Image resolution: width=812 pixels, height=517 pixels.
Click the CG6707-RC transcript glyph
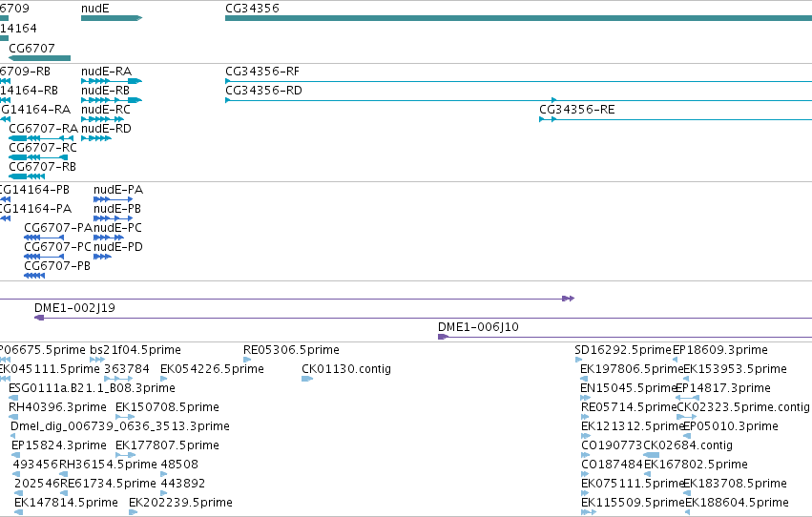38,157
